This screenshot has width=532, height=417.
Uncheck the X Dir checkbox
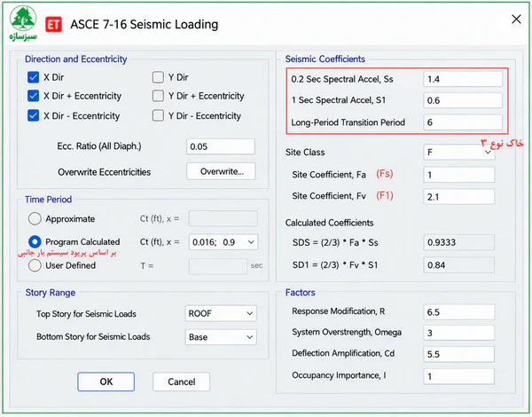pos(34,77)
